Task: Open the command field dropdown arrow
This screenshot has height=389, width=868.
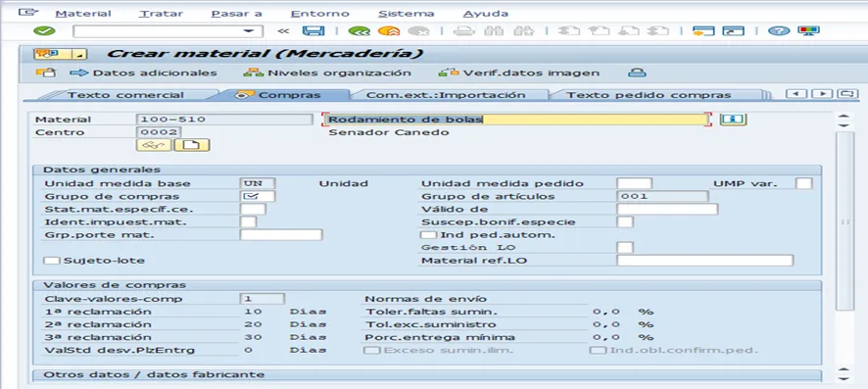Action: coord(250,31)
